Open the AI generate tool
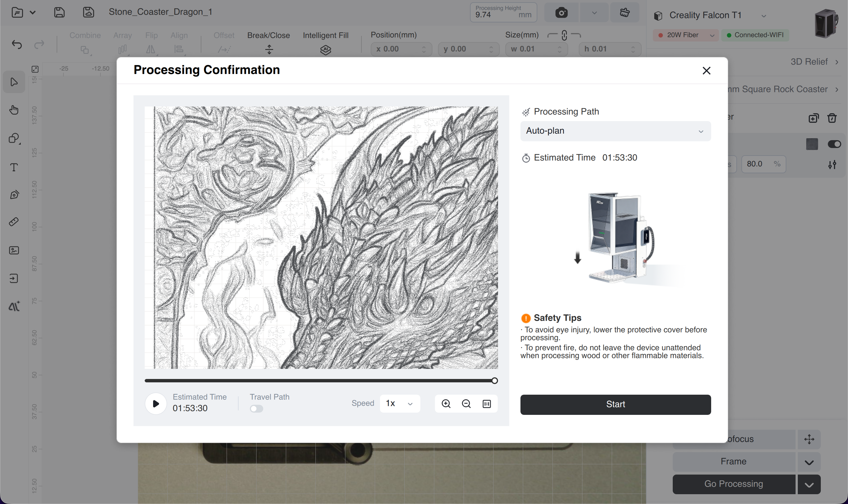This screenshot has width=848, height=504. (14, 306)
